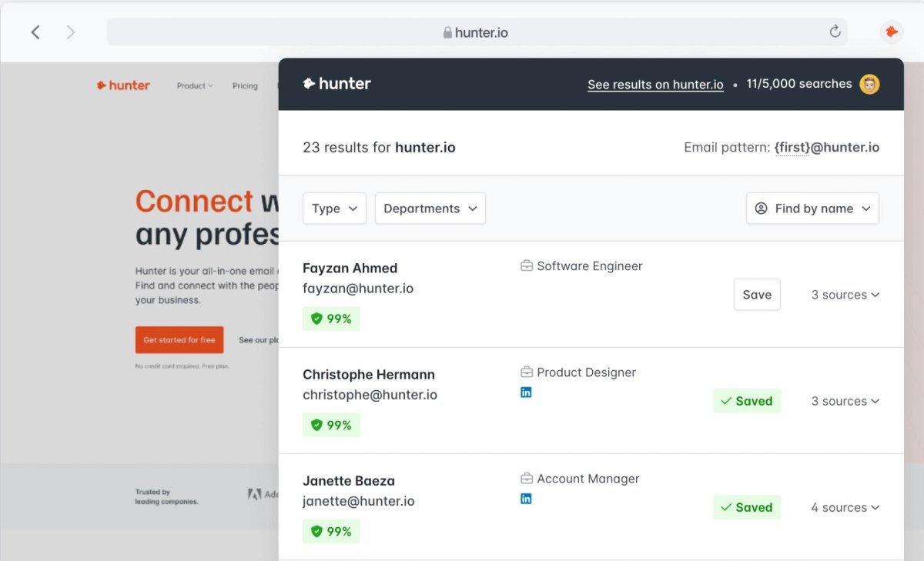Click the 23 results for hunter.io heading
This screenshot has height=561, width=924.
[x=379, y=147]
